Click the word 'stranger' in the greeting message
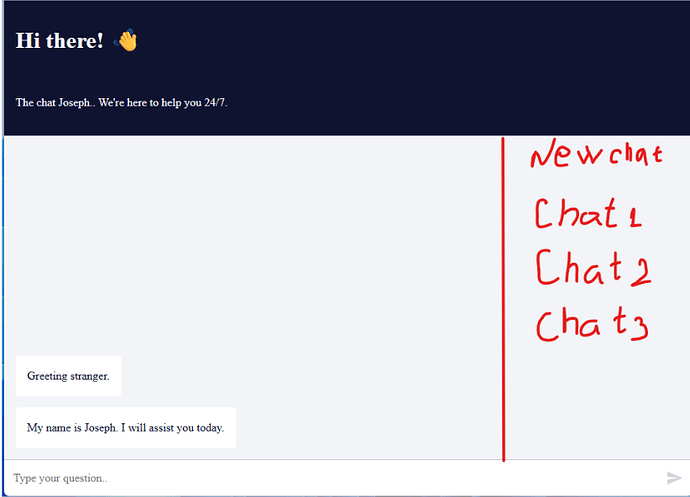This screenshot has height=497, width=690. click(89, 376)
